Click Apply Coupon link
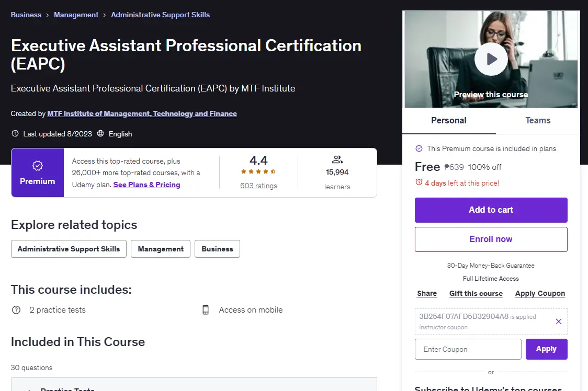 click(540, 294)
